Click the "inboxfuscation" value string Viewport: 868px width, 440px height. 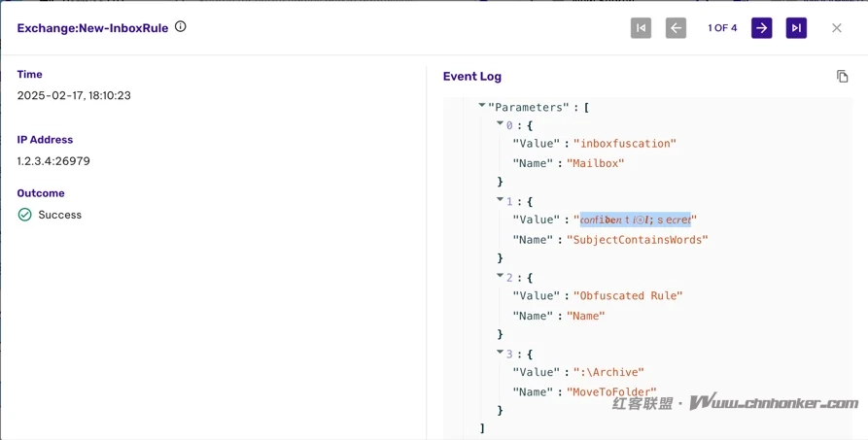coord(624,144)
